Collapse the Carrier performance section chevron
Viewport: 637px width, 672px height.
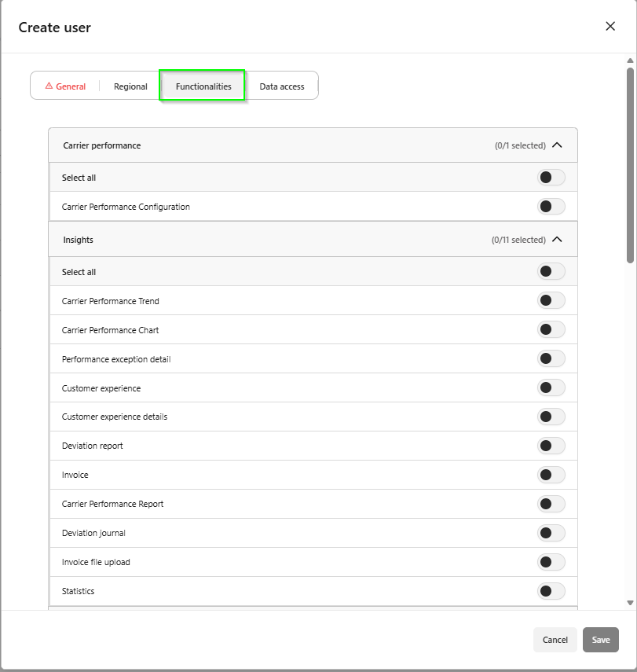click(558, 145)
